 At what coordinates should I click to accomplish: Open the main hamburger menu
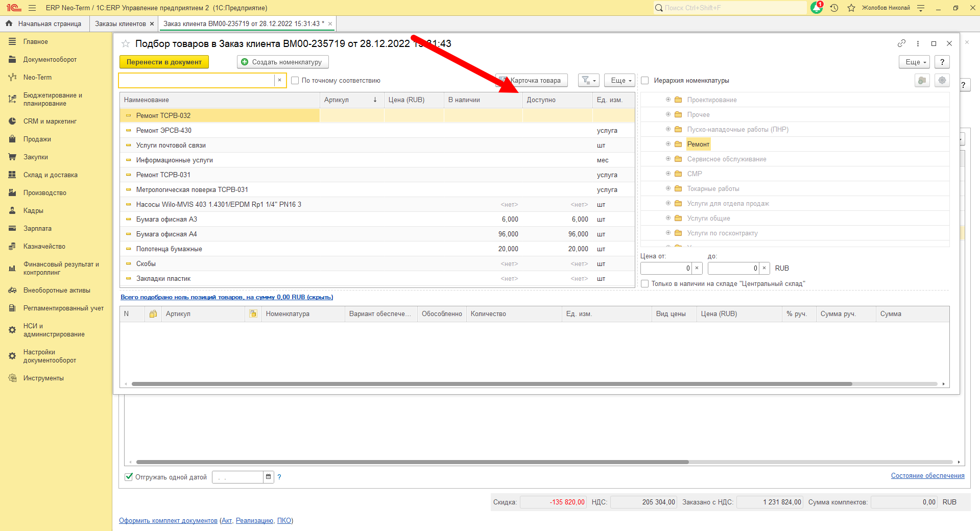pyautogui.click(x=32, y=8)
